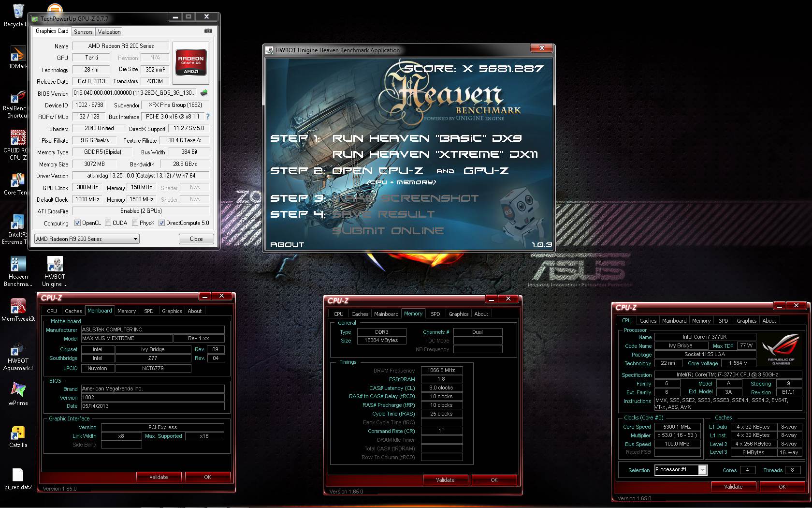The width and height of the screenshot is (812, 508).
Task: Click the Radeon Graphics AMD logo in GPU-Z
Action: tap(191, 62)
